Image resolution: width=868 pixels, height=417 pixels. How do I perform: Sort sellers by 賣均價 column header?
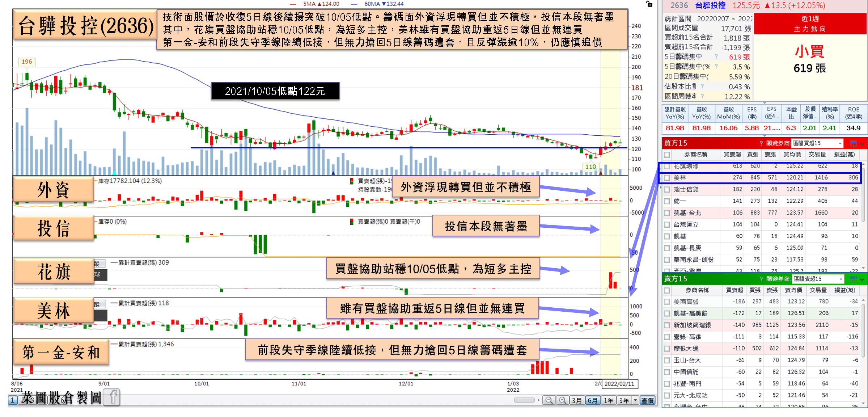click(793, 290)
